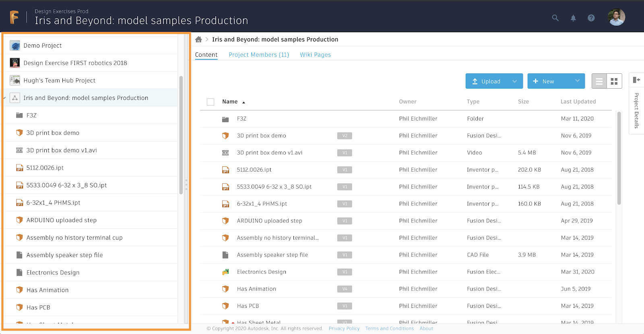The height and width of the screenshot is (334, 644).
Task: Select Electronics Design in the sidebar tree
Action: tap(53, 272)
